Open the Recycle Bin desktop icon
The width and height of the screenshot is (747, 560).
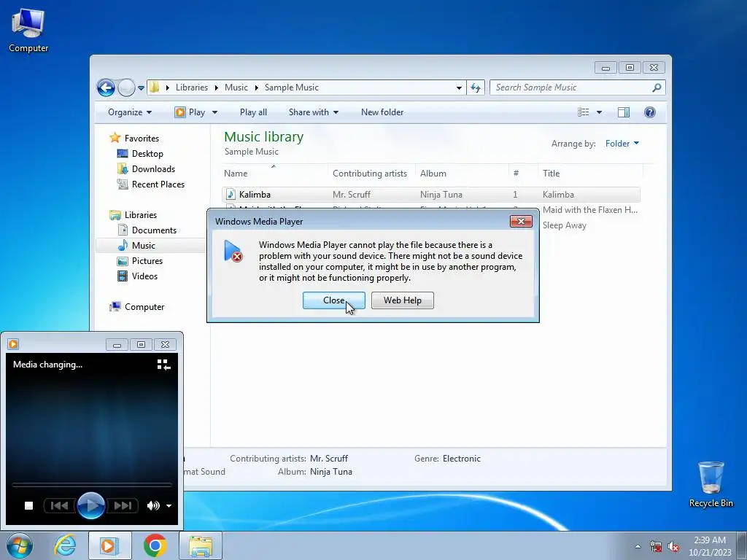pos(711,484)
